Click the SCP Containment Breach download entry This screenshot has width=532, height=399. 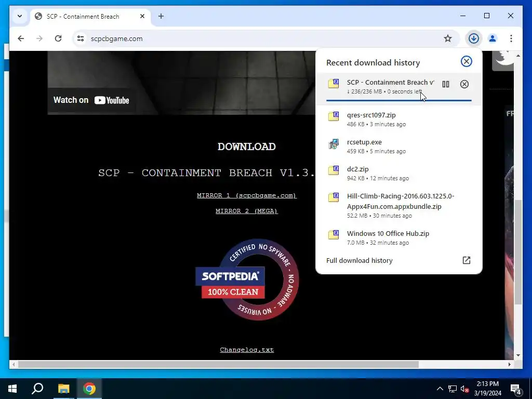coord(398,89)
